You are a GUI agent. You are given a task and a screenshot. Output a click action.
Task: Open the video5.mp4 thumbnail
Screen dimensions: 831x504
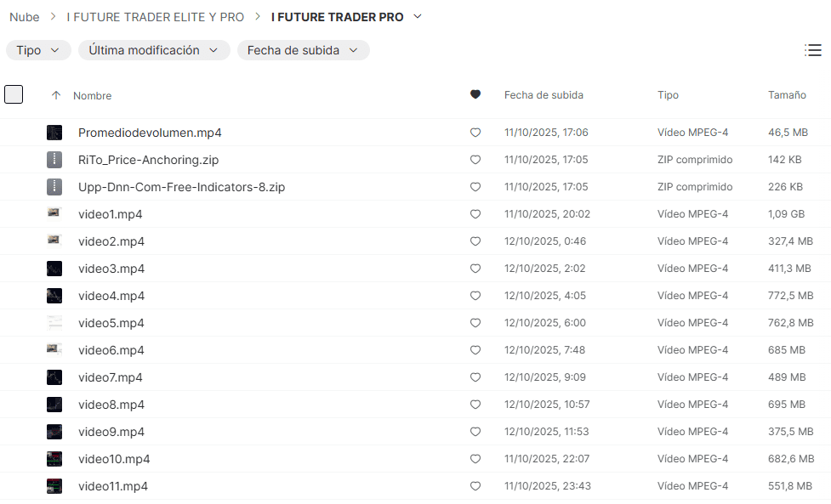click(x=54, y=323)
